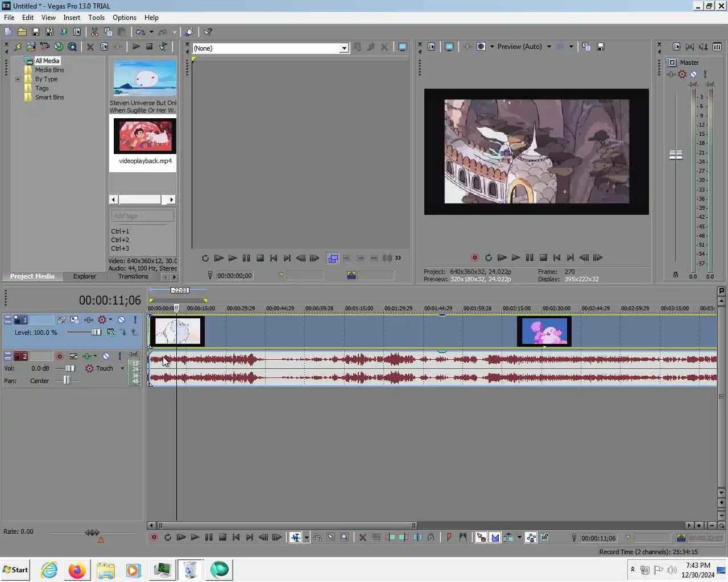
Task: Click the Copy icon in main toolbar
Action: point(108,32)
